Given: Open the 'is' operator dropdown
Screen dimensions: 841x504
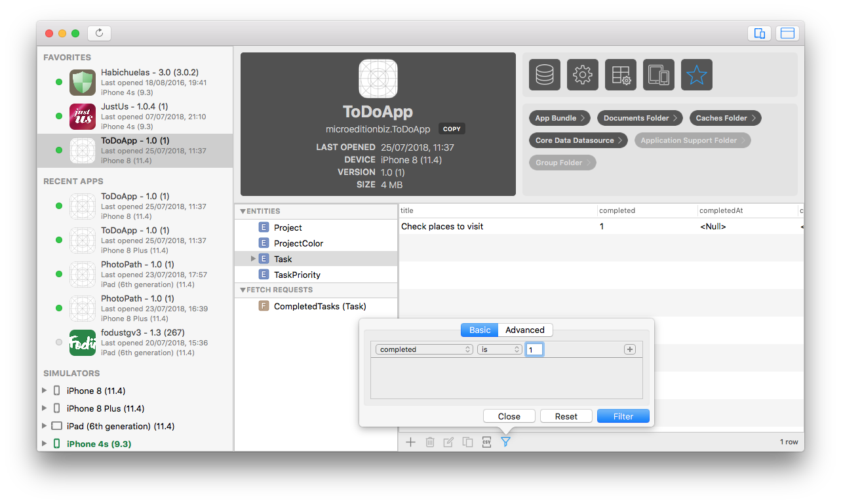Looking at the screenshot, I should coord(499,349).
